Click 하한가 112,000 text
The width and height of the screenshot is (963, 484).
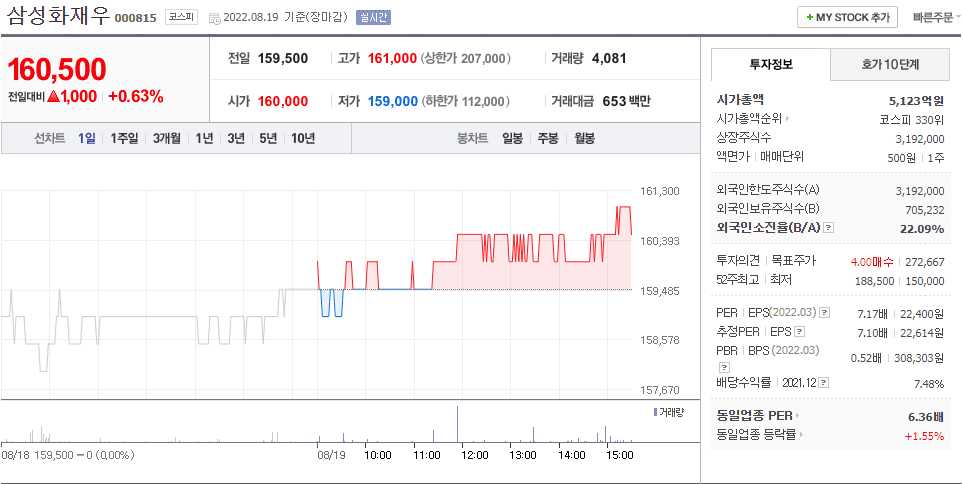(467, 102)
